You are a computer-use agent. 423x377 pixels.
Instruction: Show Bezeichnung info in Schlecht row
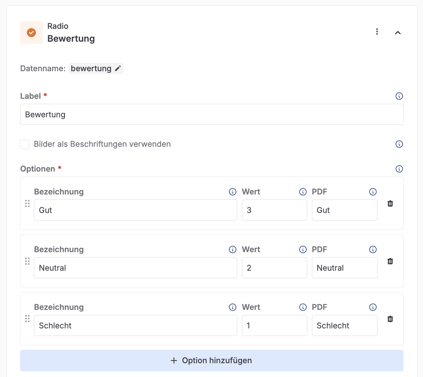(232, 307)
